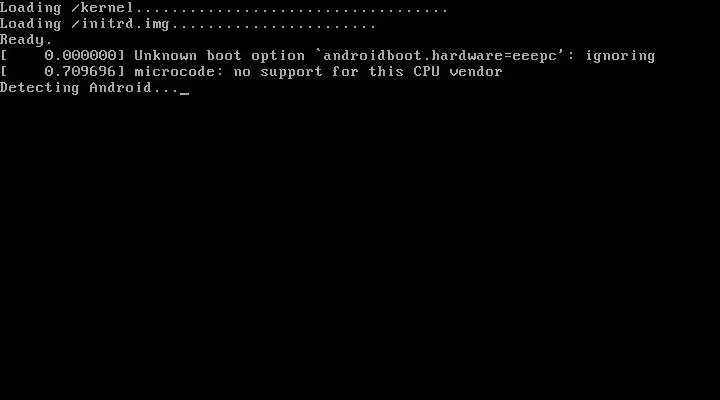Click the /initrd.img file name
Screen dimensions: 720x400
(x=120, y=24)
